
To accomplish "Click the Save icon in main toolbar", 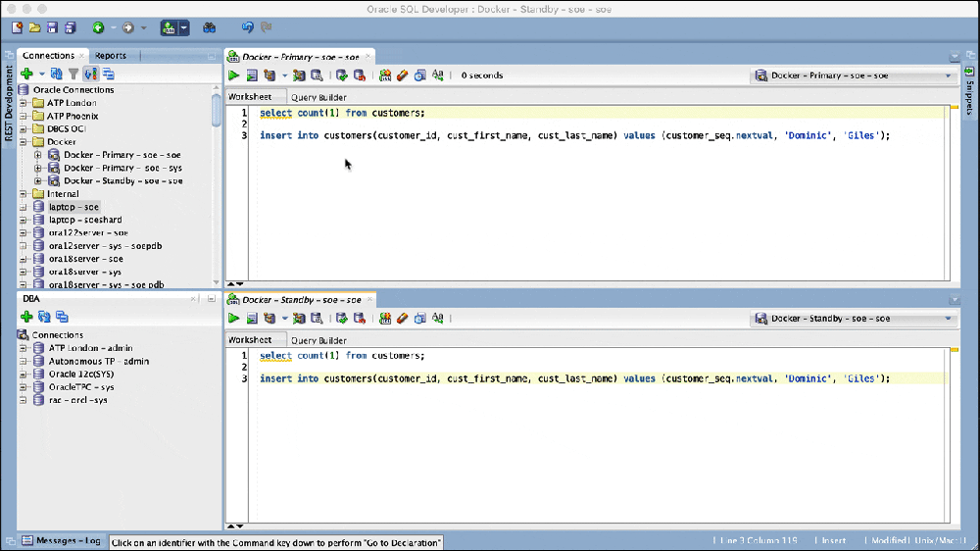I will coord(53,27).
